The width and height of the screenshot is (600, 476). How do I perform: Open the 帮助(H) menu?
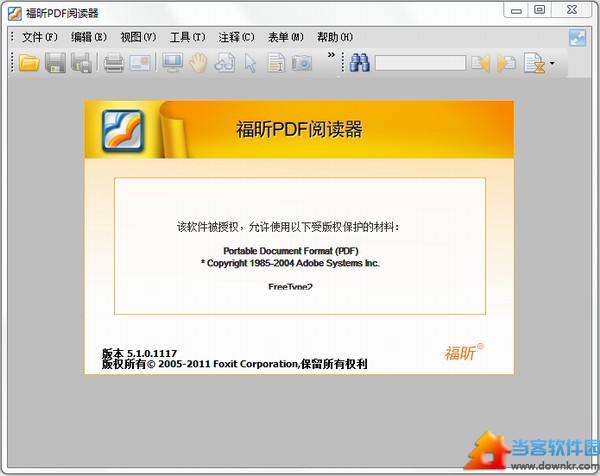tap(335, 37)
